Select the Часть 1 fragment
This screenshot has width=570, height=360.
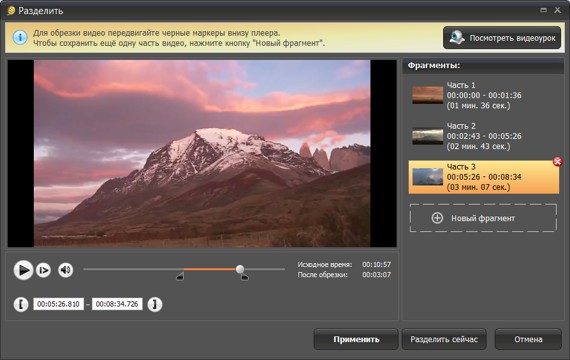[x=484, y=95]
